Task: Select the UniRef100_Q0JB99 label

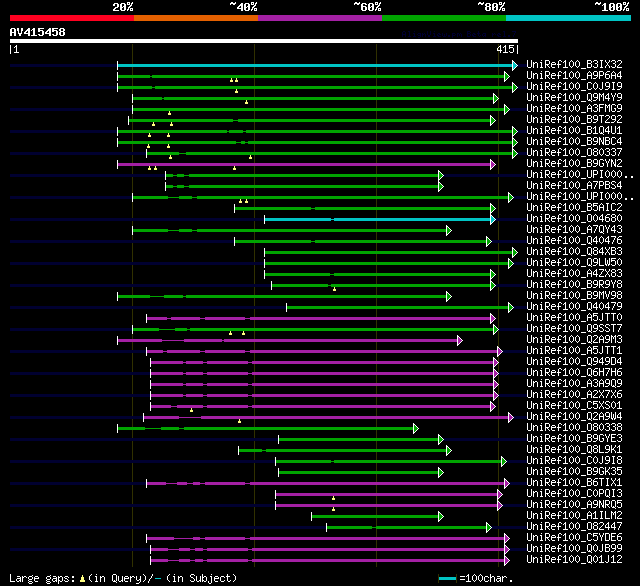Action: click(x=574, y=549)
